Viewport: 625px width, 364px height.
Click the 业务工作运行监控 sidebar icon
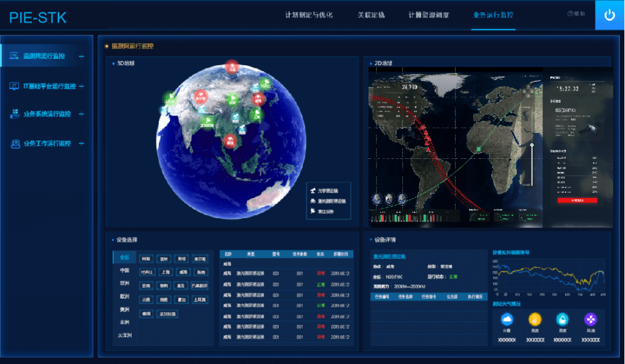click(14, 143)
